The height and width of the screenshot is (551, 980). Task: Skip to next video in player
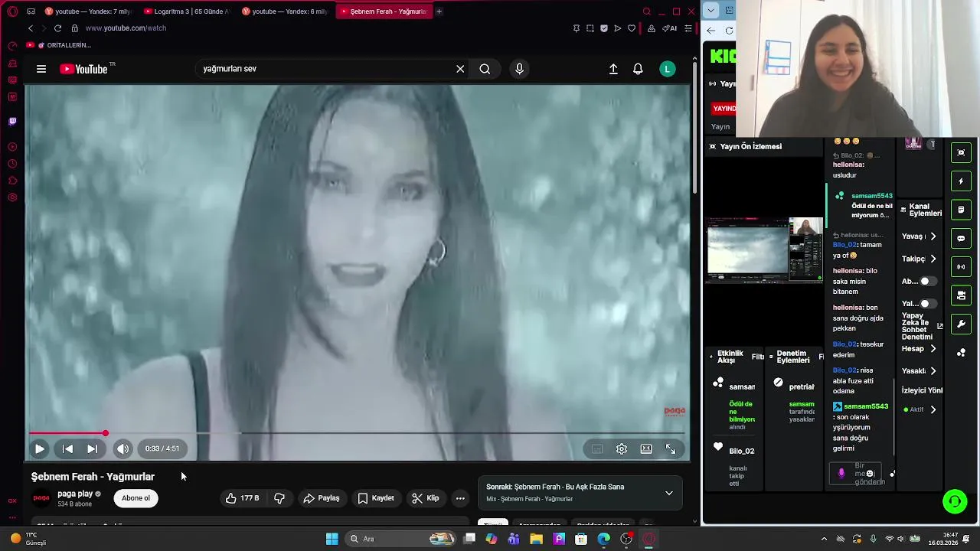click(92, 449)
